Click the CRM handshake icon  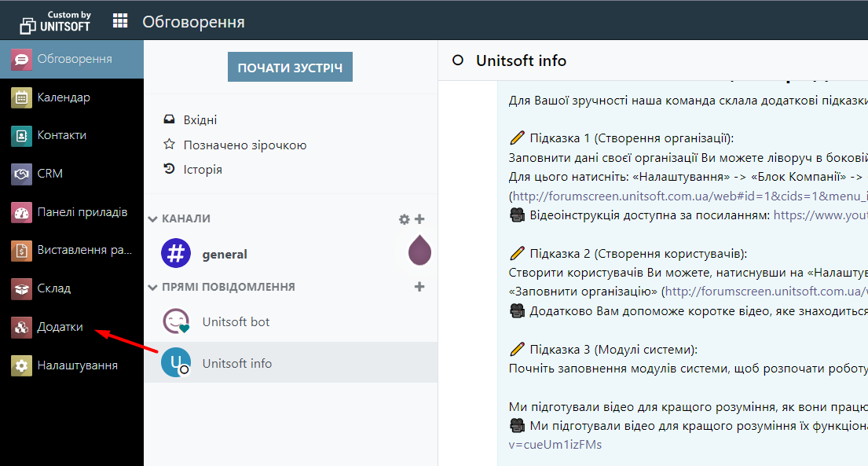tap(21, 174)
